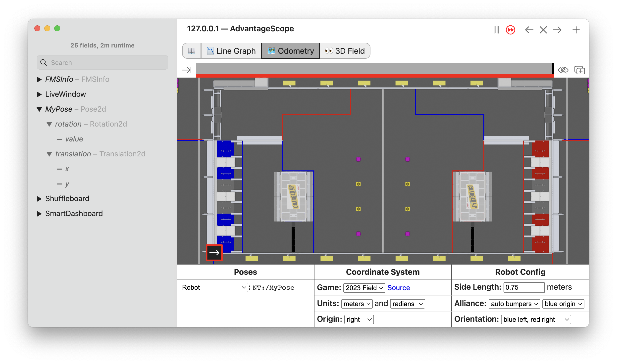The image size is (617, 364).
Task: Click the robot arrow marker on the field
Action: [214, 253]
